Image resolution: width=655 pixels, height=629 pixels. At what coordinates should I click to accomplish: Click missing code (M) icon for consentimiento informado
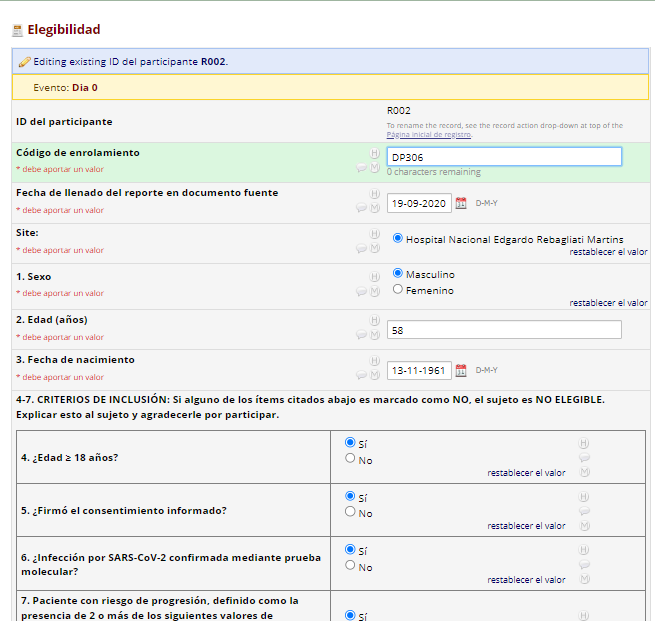click(584, 524)
